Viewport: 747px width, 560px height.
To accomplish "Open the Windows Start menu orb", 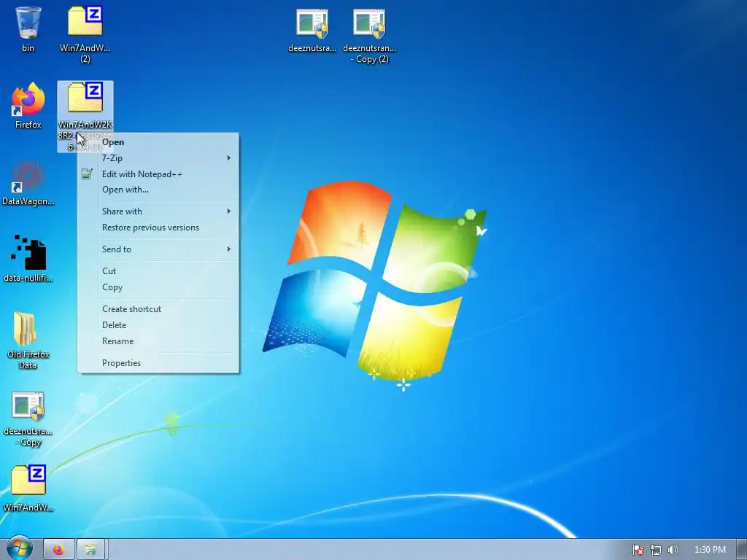I will (19, 548).
